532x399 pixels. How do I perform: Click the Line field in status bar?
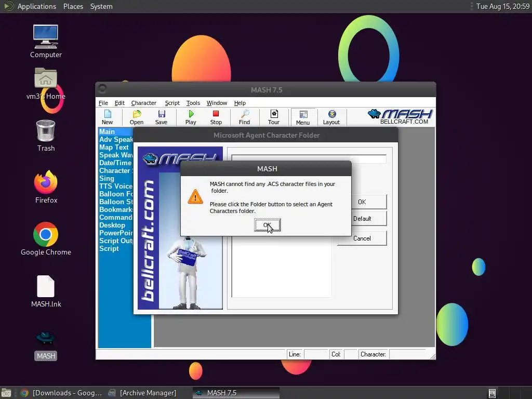tap(316, 354)
